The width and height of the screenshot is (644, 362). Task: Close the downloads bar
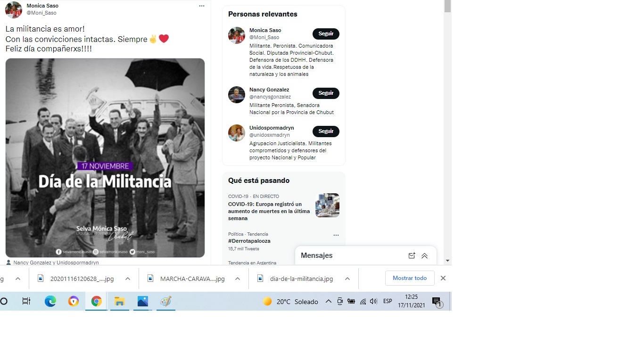point(443,278)
